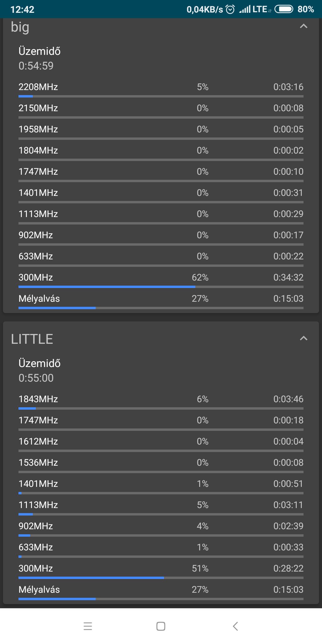322x644 pixels.
Task: Tap the alarm clock status icon
Action: pyautogui.click(x=230, y=10)
